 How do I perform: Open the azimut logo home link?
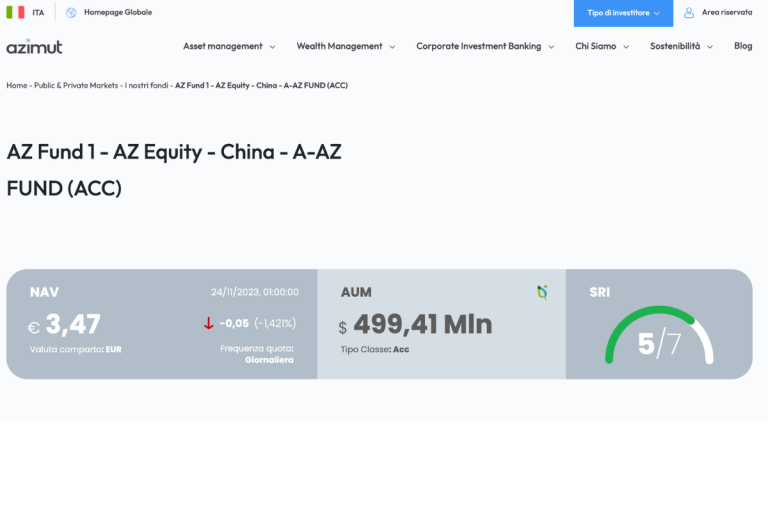34,46
